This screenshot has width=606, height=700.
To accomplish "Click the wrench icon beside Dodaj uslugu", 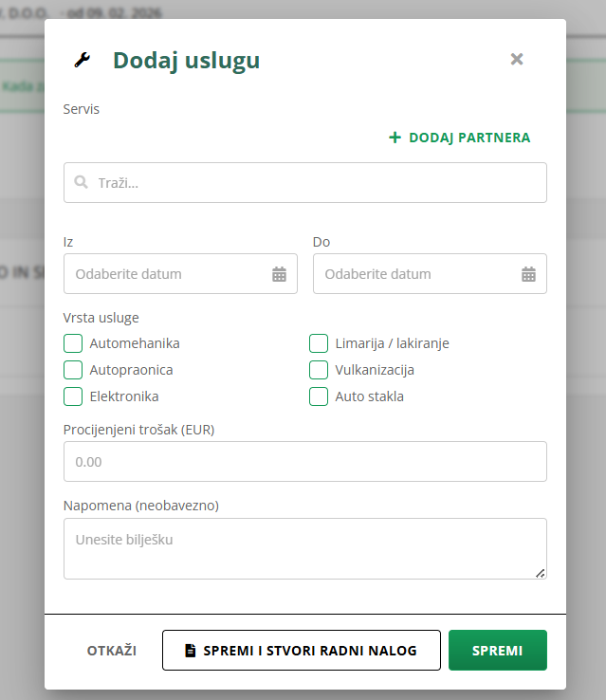I will pyautogui.click(x=82, y=61).
